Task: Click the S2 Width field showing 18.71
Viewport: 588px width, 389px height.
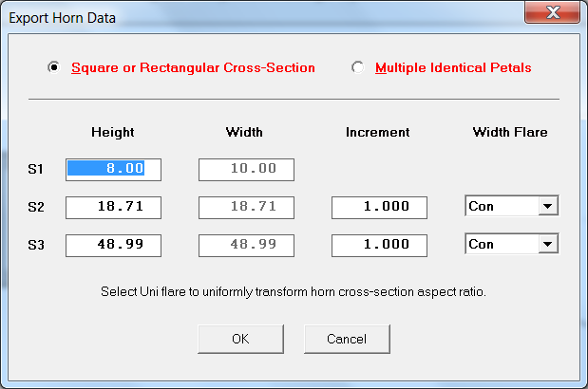Action: coord(246,208)
